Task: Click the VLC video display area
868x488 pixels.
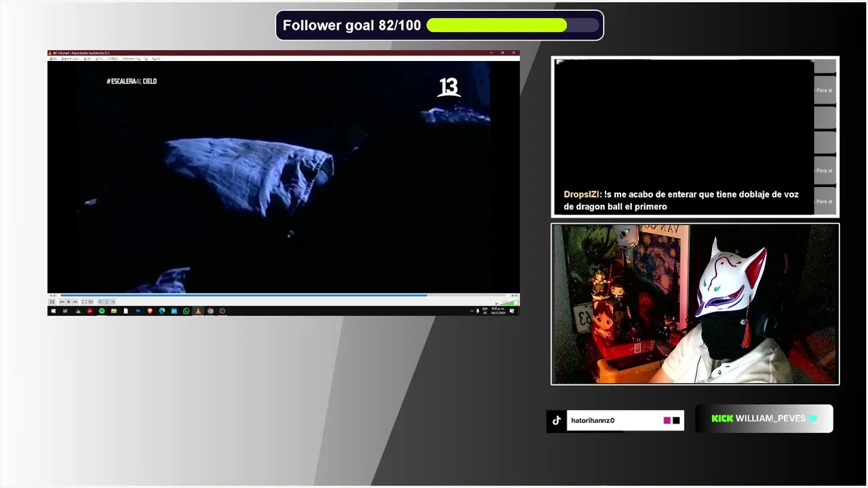Action: click(x=283, y=177)
